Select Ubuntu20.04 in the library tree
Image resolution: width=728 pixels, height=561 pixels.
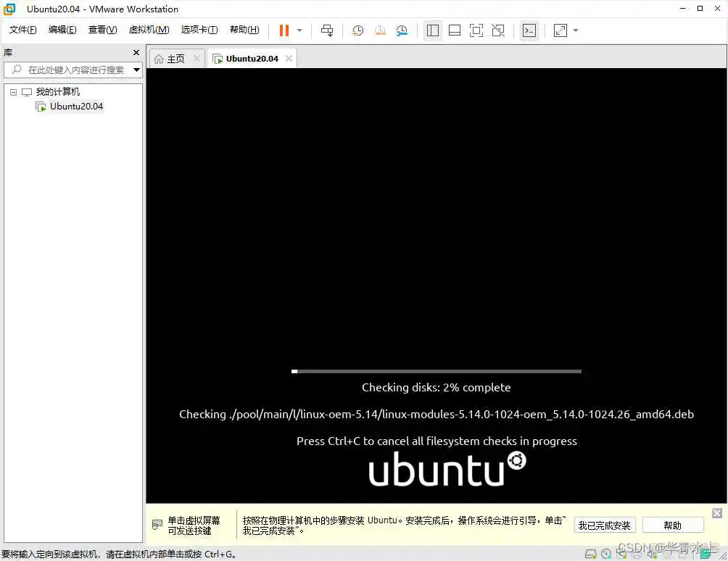pos(76,106)
